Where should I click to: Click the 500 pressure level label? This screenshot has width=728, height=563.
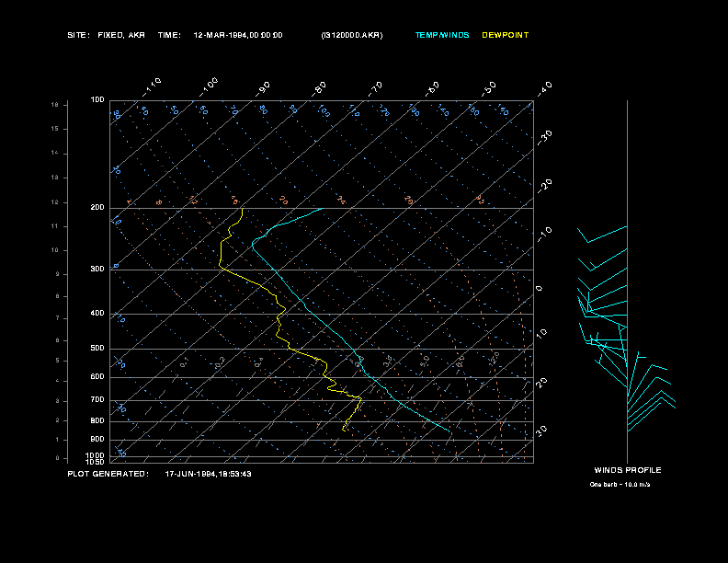[x=97, y=349]
